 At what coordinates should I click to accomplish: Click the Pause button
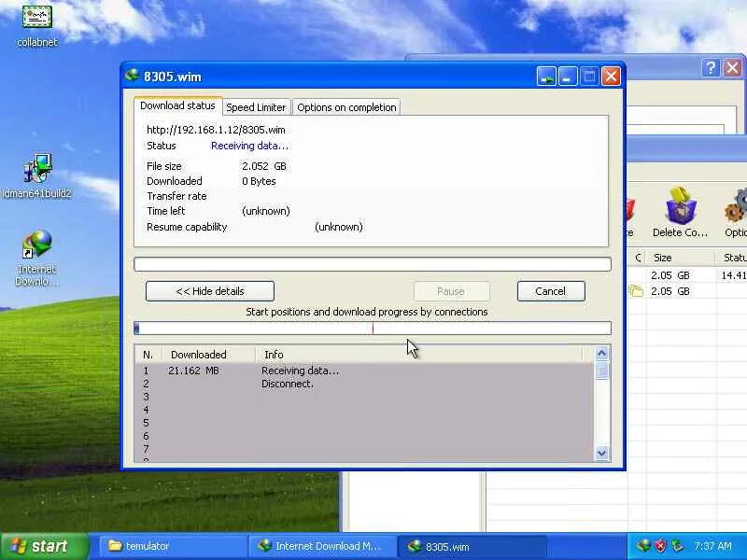click(451, 291)
